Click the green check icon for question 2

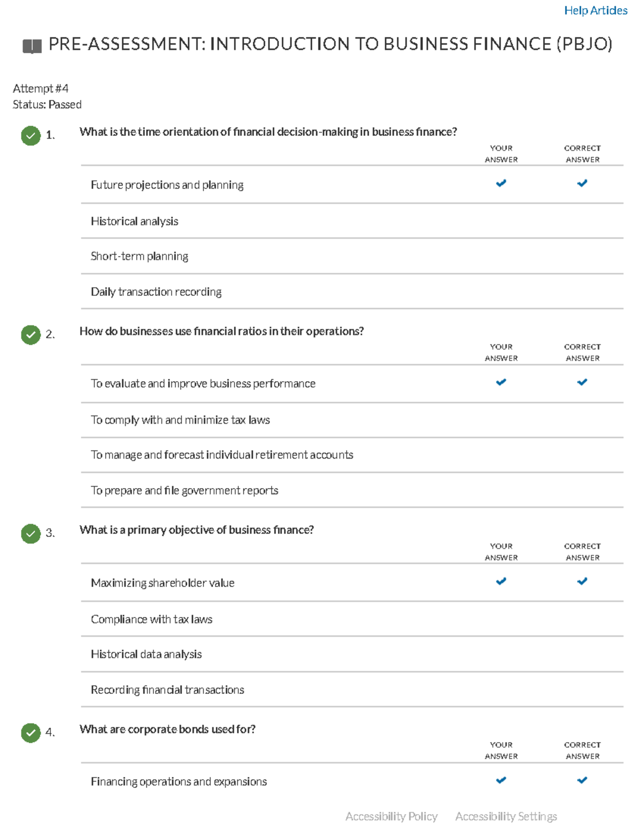click(x=31, y=335)
